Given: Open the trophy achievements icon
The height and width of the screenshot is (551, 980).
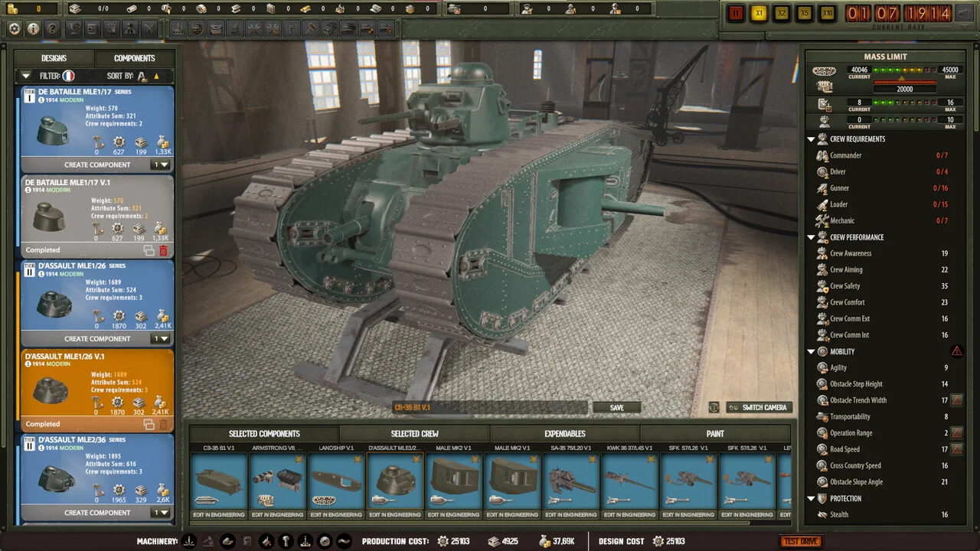Looking at the screenshot, I should click(x=73, y=28).
